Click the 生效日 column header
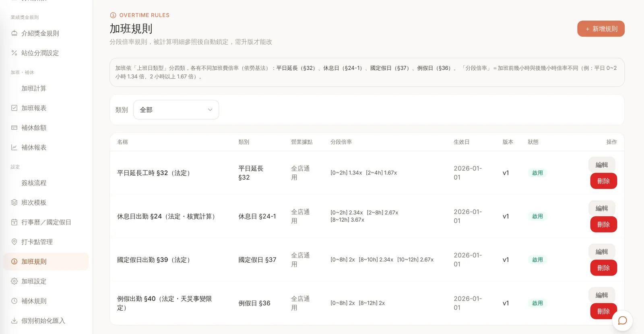The width and height of the screenshot is (644, 334). tap(462, 142)
